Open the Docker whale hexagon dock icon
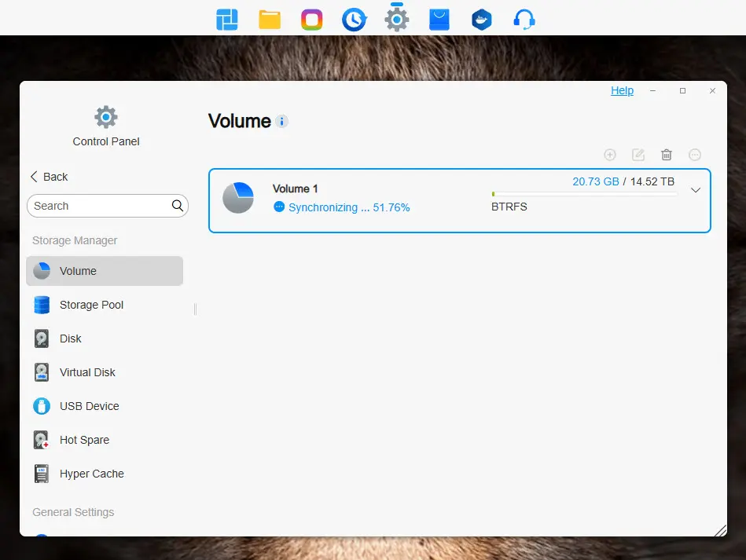746x560 pixels. [x=481, y=20]
